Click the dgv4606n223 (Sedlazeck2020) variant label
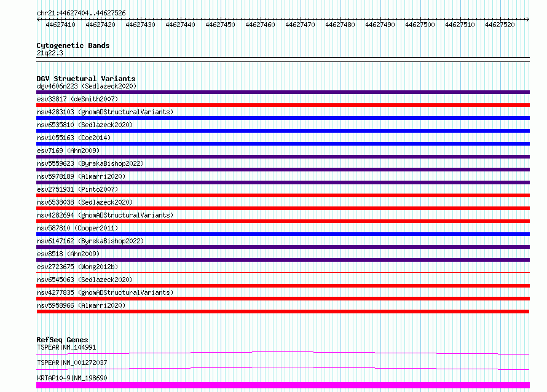This screenshot has width=547, height=392. click(87, 86)
